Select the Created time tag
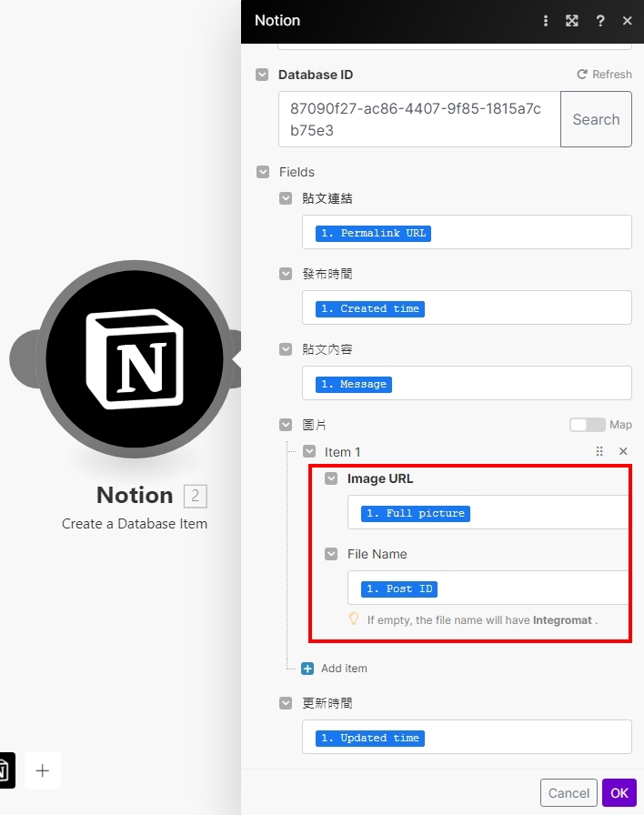Screen dimensions: 644x815 click(x=370, y=308)
